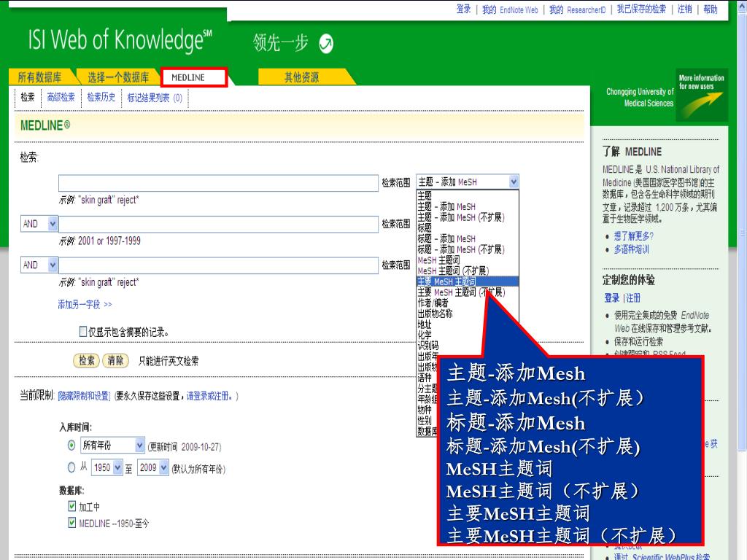Uncheck the MEDLINE --1950-至今 checkbox
The image size is (747, 560).
72,522
